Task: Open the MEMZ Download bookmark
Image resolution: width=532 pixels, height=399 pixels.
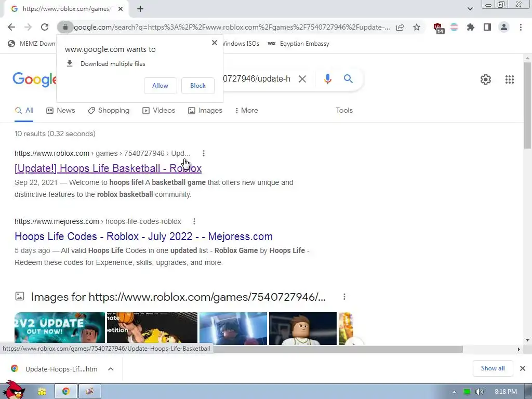Action: click(32, 44)
